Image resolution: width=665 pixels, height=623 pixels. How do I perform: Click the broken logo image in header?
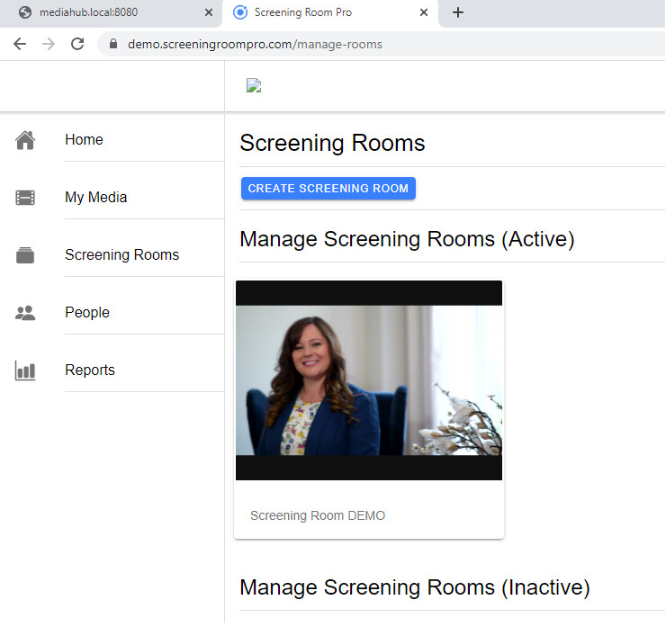point(254,86)
